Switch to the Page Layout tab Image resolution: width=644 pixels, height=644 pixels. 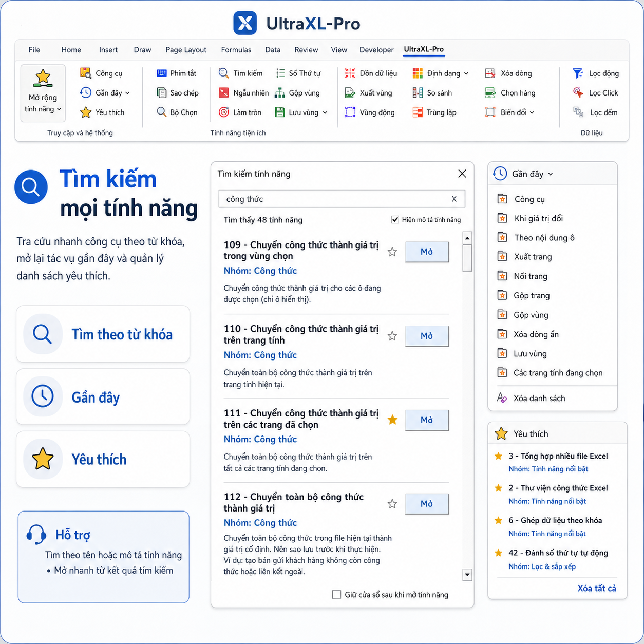coord(186,50)
